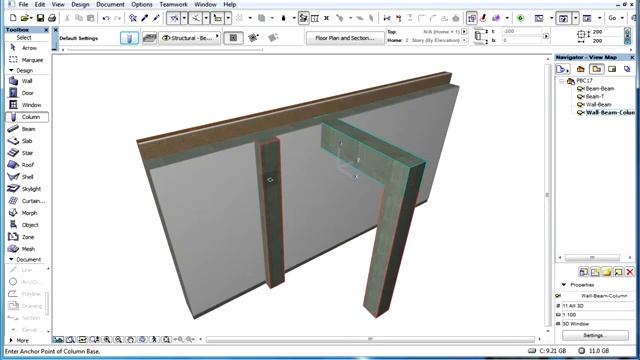Open the Teamwork menu
The image size is (640, 360).
pos(173,4)
